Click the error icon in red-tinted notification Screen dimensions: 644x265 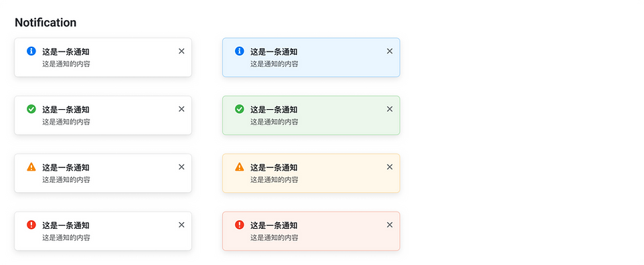point(240,225)
